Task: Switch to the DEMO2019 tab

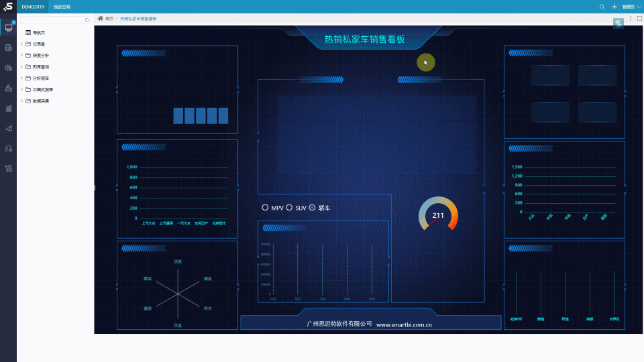Action: pos(32,6)
